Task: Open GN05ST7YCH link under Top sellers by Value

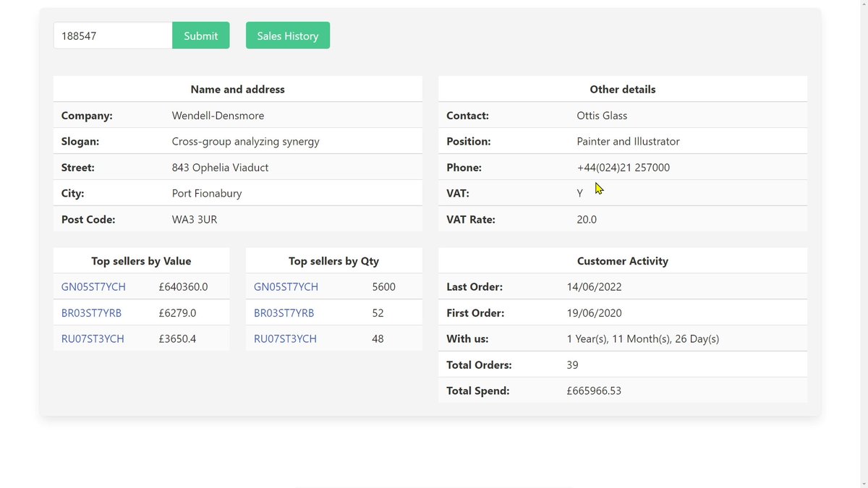Action: pyautogui.click(x=93, y=287)
